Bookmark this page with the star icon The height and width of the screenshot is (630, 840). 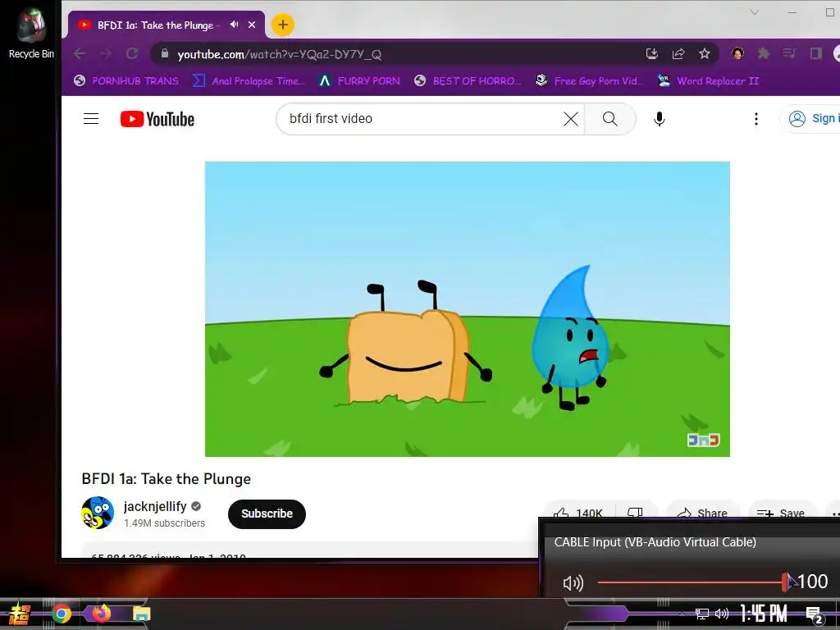tap(705, 53)
